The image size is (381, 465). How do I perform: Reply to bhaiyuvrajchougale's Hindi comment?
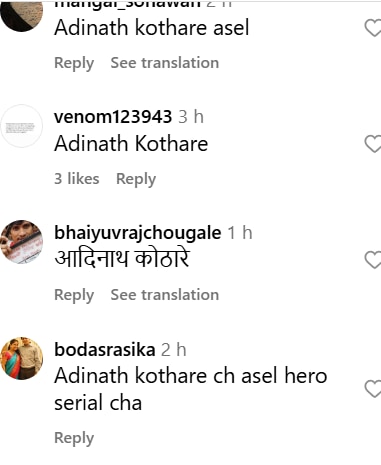click(74, 295)
